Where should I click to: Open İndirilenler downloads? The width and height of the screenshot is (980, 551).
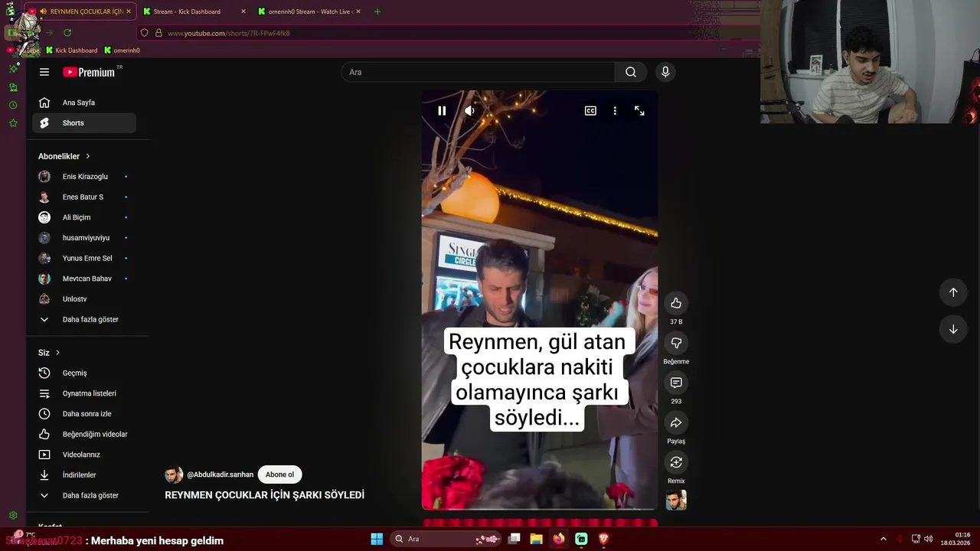click(84, 475)
